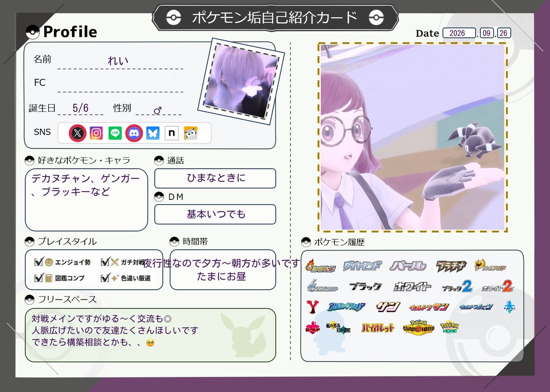Click the 時間帯 text box
This screenshot has width=550, height=392.
pos(223,270)
